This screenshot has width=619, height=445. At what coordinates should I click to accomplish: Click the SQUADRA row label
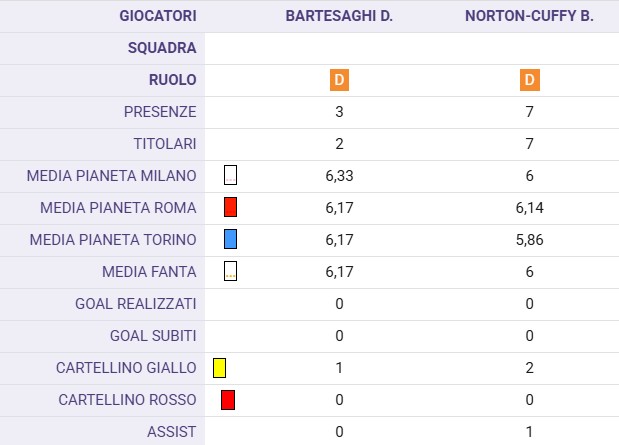click(x=162, y=48)
